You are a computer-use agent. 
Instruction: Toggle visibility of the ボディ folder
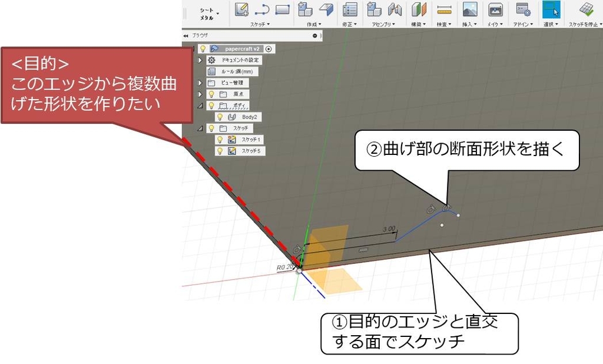[211, 105]
